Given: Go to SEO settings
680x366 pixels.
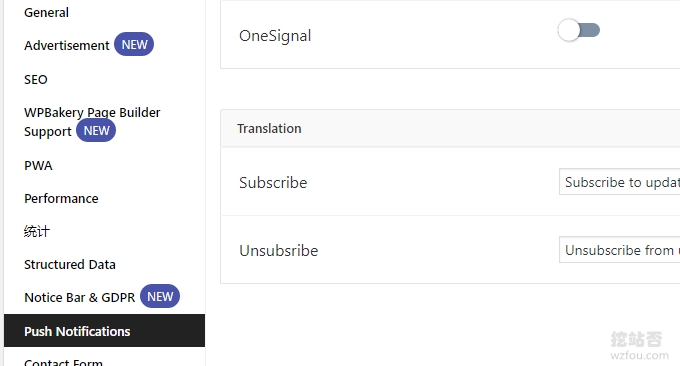Looking at the screenshot, I should 36,80.
